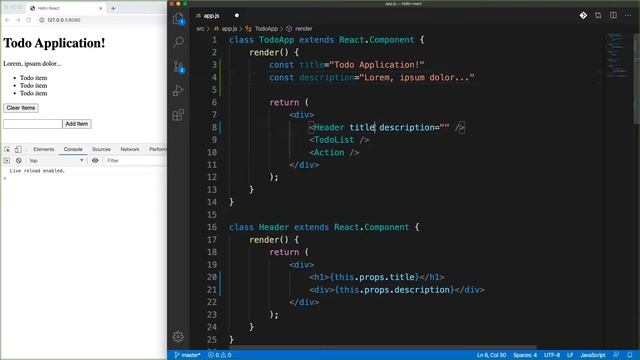Viewport: 640px width, 360px height.
Task: Go forward in the browser
Action: click(18, 20)
